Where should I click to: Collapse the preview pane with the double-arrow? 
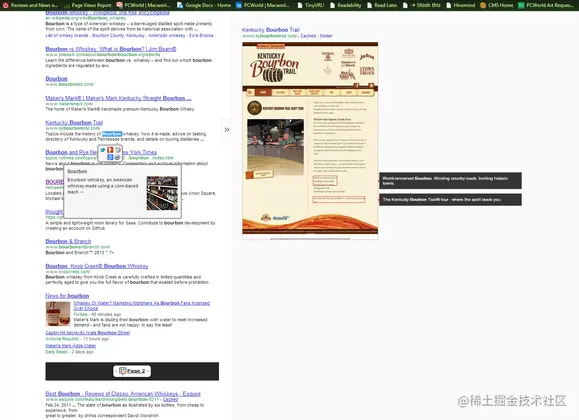tap(227, 130)
